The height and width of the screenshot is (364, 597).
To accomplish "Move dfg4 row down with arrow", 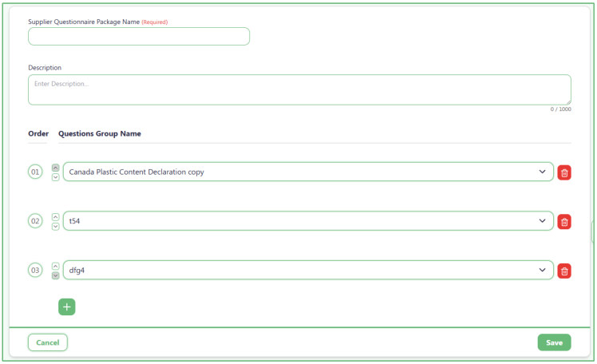I will 55,275.
